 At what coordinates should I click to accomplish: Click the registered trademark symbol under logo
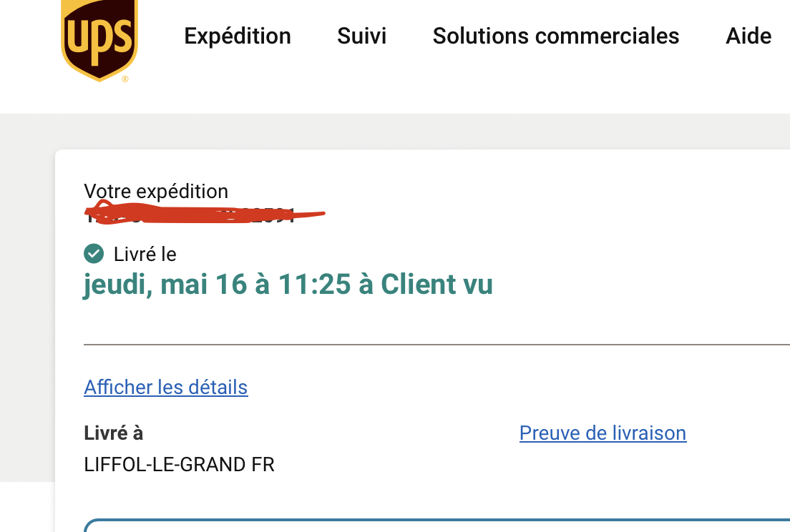125,79
